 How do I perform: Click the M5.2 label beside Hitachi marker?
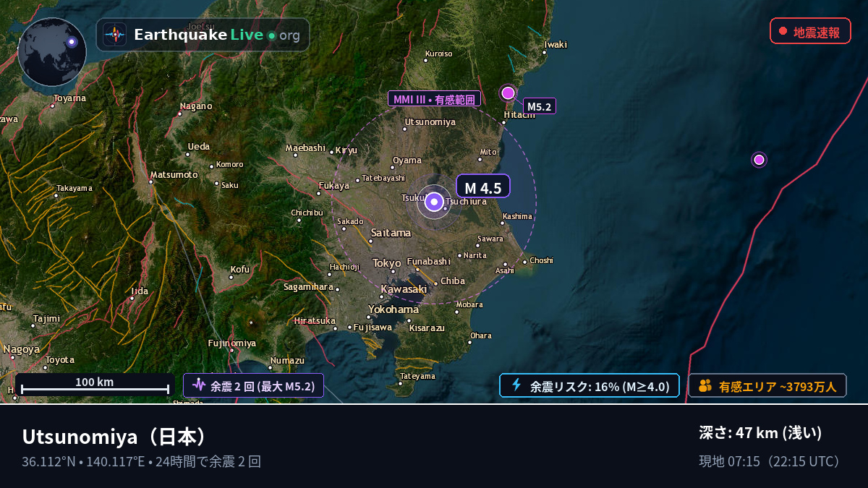tap(540, 106)
